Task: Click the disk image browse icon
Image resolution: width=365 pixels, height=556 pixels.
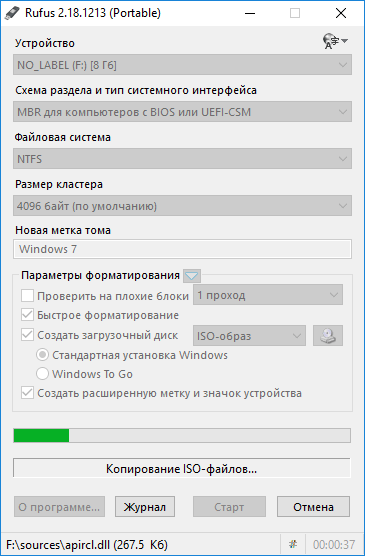Action: pyautogui.click(x=328, y=335)
